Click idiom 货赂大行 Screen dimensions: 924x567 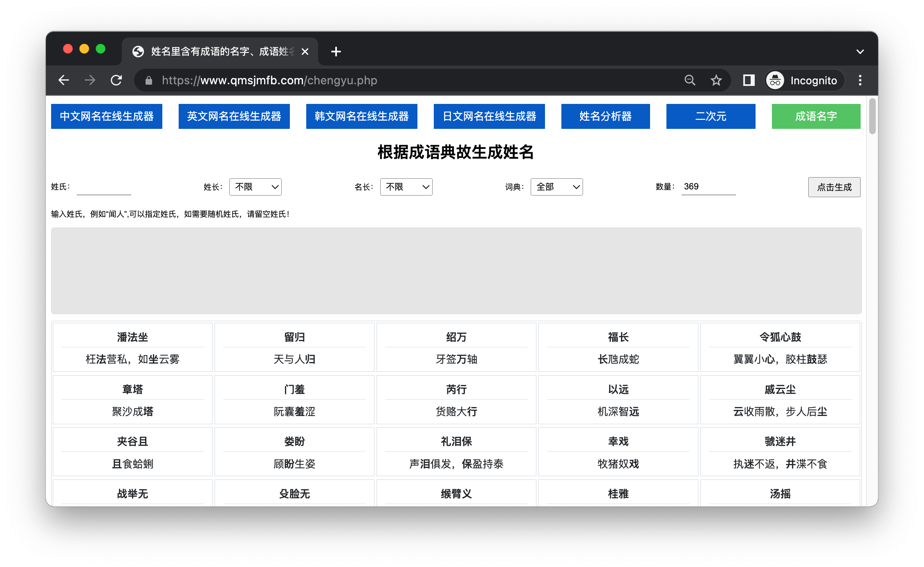456,412
